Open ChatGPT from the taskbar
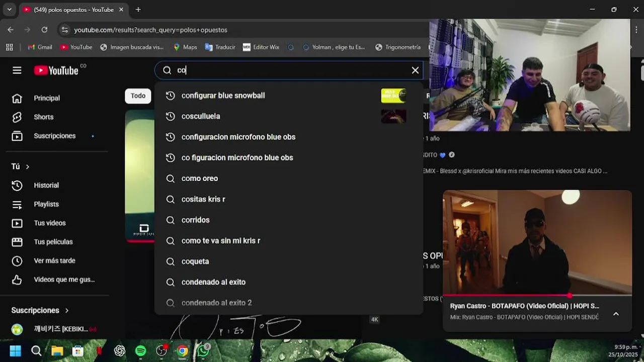The image size is (644, 362). (x=120, y=350)
